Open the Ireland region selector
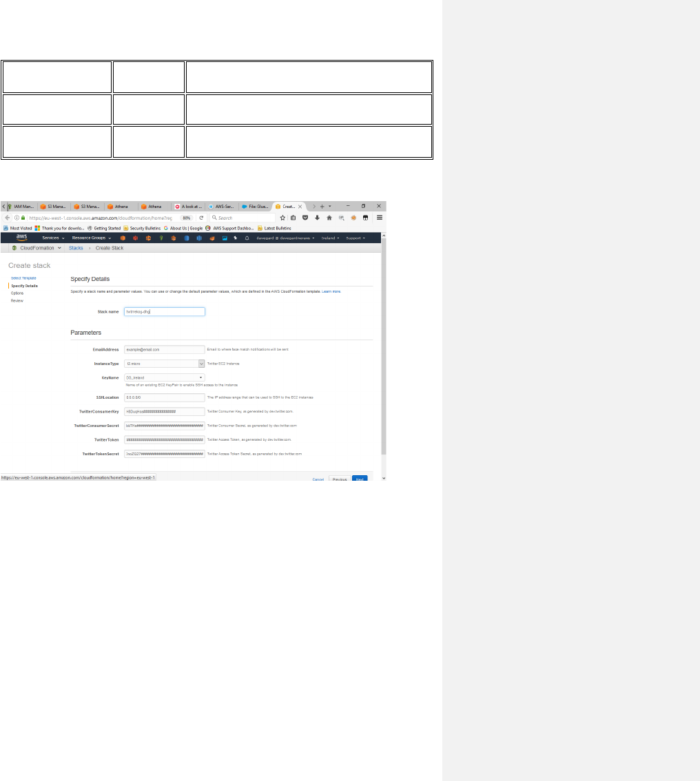This screenshot has width=700, height=781. pos(330,238)
